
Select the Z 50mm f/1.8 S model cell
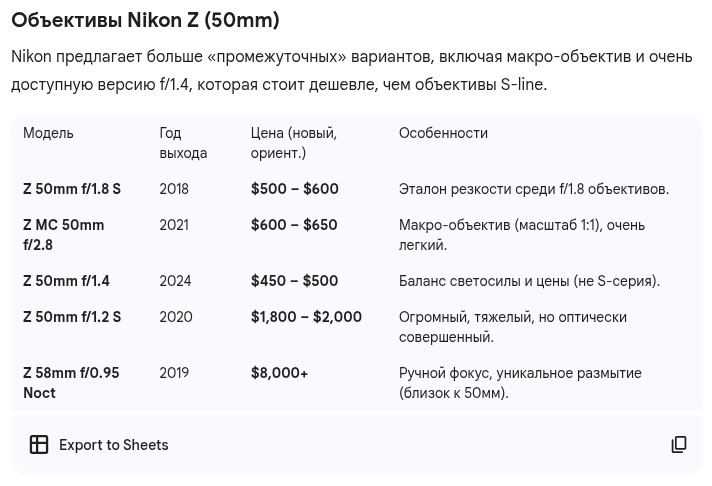coord(72,189)
